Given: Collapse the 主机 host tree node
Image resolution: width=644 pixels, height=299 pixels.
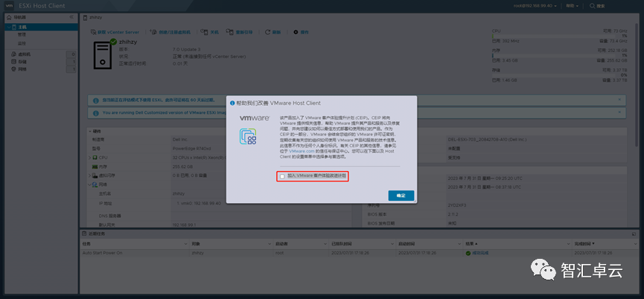Looking at the screenshot, I should 8,27.
